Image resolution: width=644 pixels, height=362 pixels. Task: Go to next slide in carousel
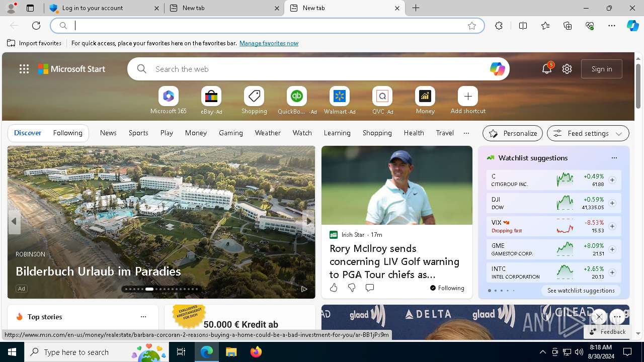(x=308, y=221)
